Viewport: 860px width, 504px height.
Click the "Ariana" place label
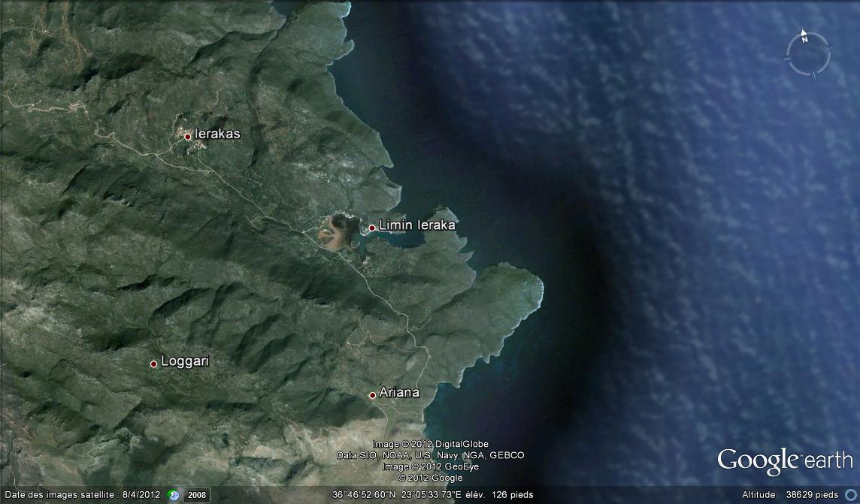pyautogui.click(x=399, y=392)
